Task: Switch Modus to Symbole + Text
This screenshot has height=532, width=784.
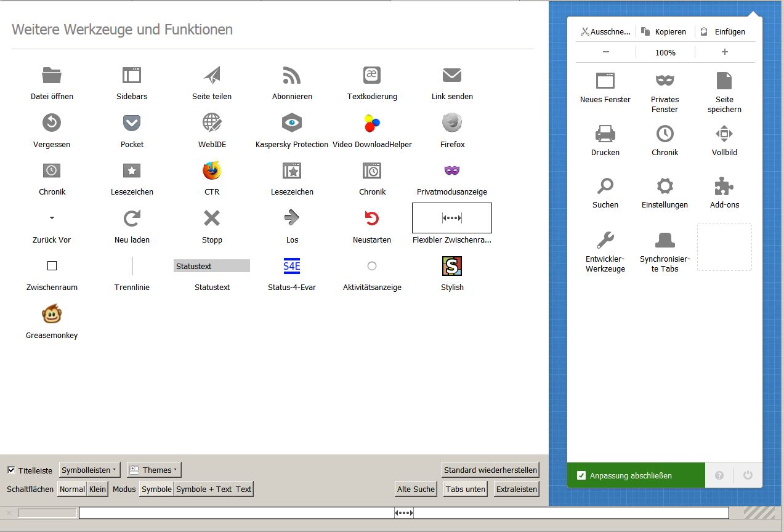Action: (x=203, y=490)
